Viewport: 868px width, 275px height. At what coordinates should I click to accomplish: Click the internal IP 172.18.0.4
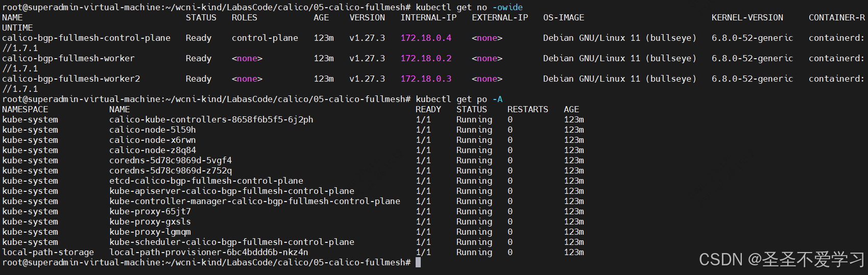click(x=426, y=38)
